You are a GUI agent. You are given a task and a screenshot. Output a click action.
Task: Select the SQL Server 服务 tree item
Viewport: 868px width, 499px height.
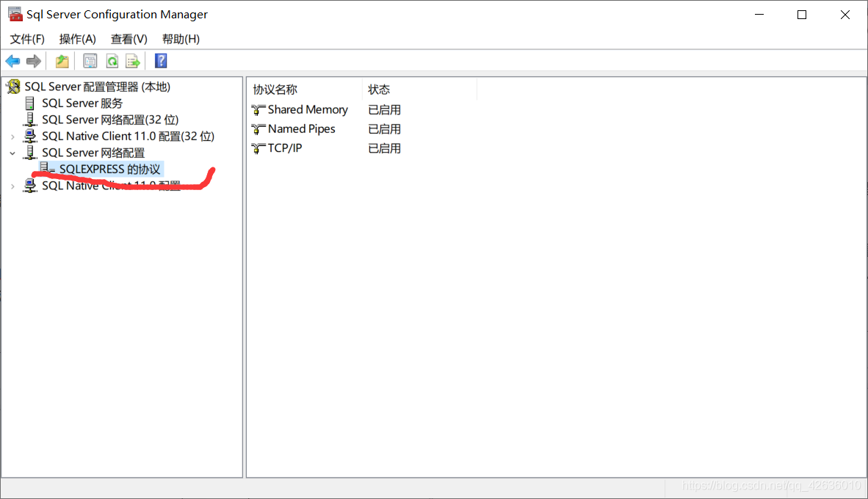[x=82, y=103]
